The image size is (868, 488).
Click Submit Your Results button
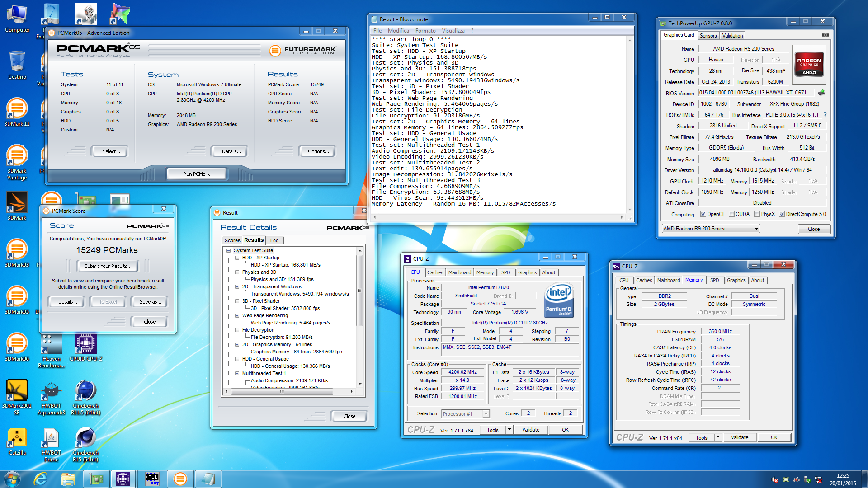(x=108, y=266)
